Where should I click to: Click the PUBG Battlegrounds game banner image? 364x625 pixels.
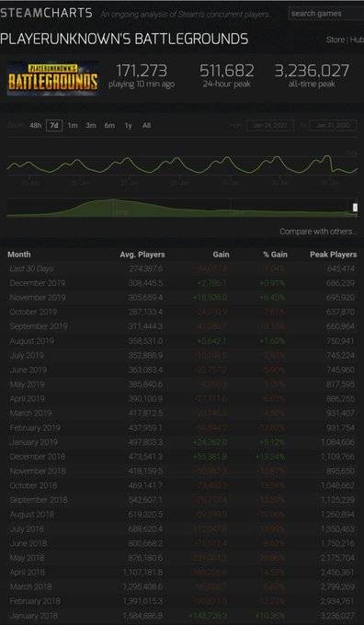(53, 78)
